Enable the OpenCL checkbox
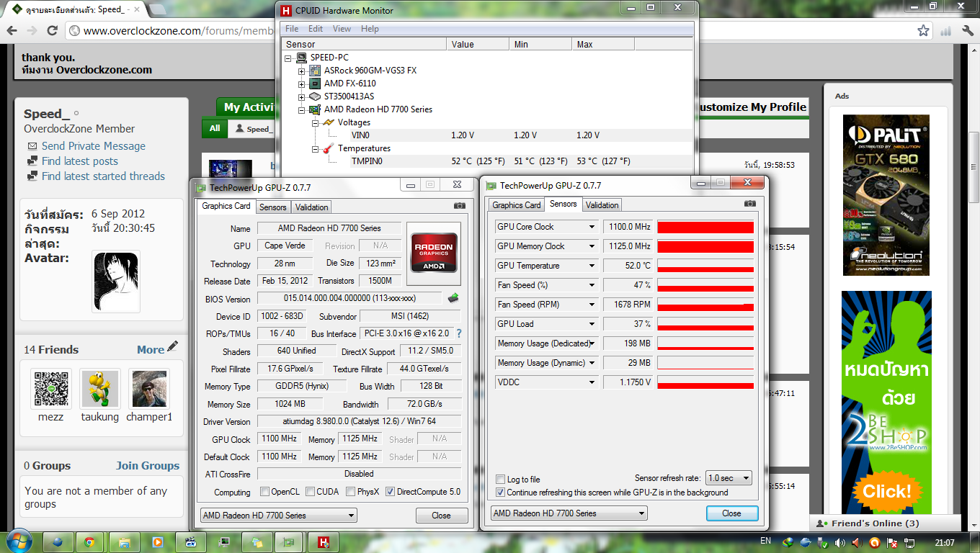The image size is (980, 553). pyautogui.click(x=265, y=493)
